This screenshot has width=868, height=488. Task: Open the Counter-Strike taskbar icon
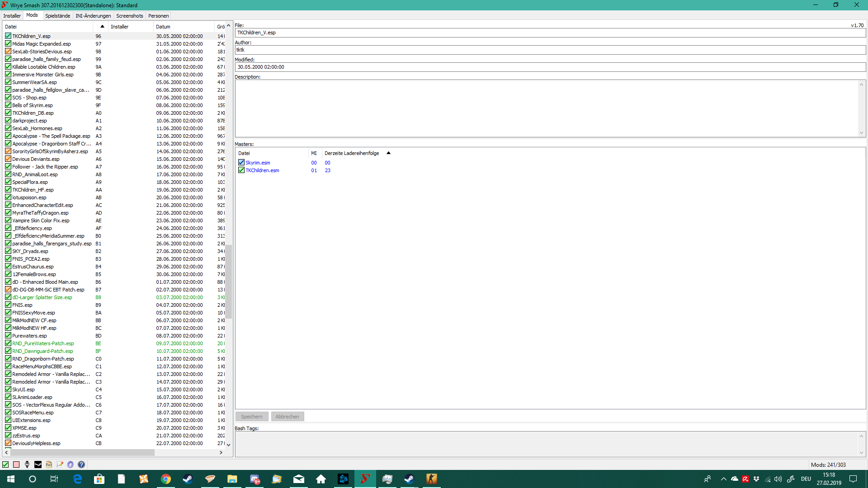tap(432, 479)
